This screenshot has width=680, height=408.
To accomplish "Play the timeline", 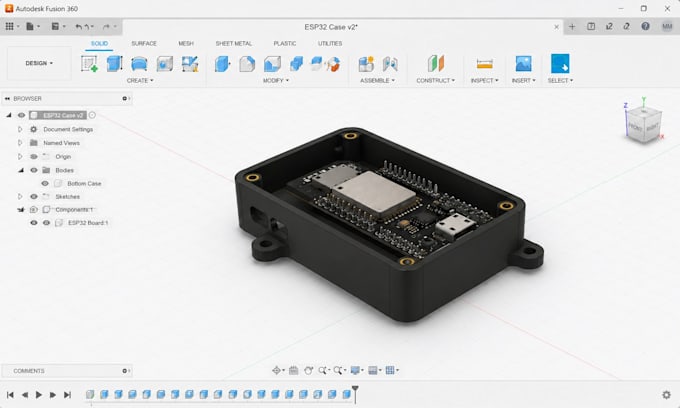I will pos(39,395).
